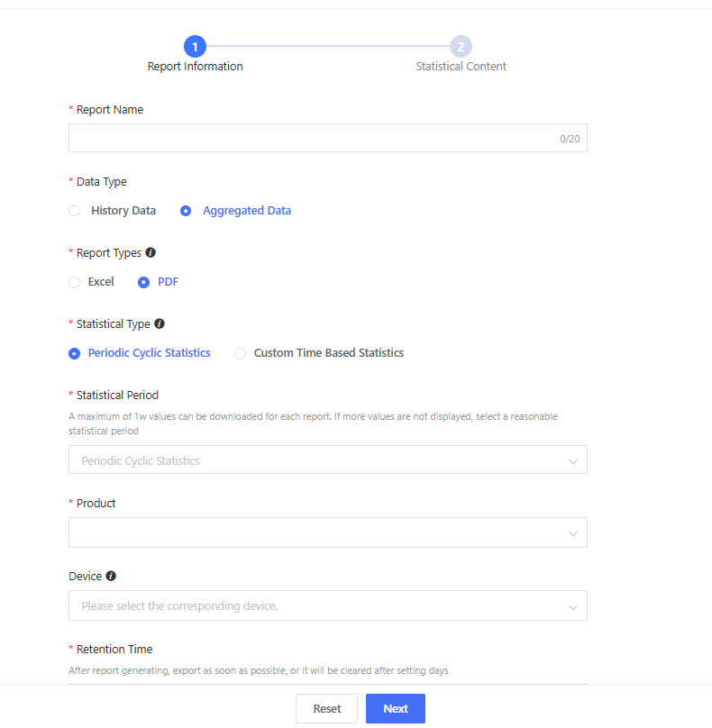
Task: Click step 1 circle Report Information
Action: [x=195, y=47]
